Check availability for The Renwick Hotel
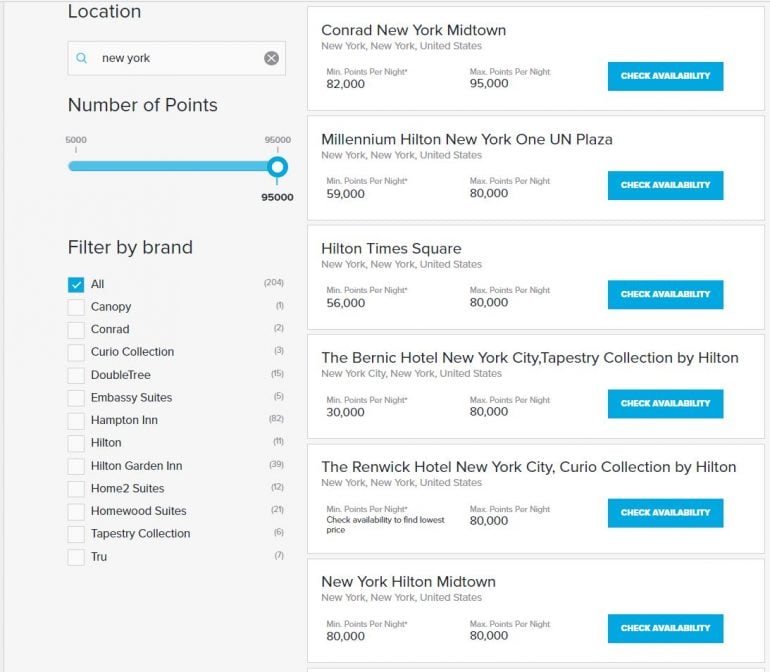 point(665,512)
